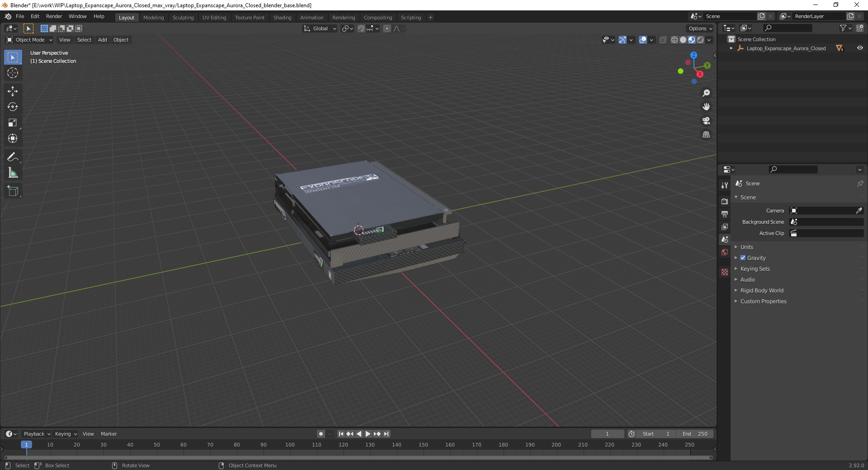Open the Render menu
The height and width of the screenshot is (470, 868).
pos(54,16)
